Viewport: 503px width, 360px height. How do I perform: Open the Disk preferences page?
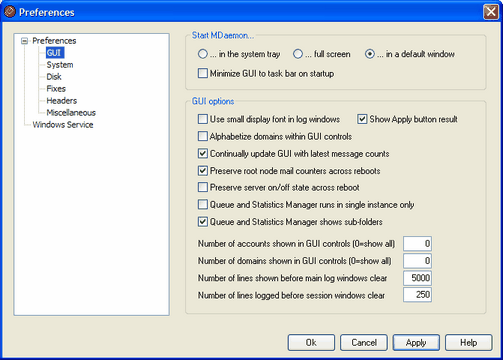[54, 77]
